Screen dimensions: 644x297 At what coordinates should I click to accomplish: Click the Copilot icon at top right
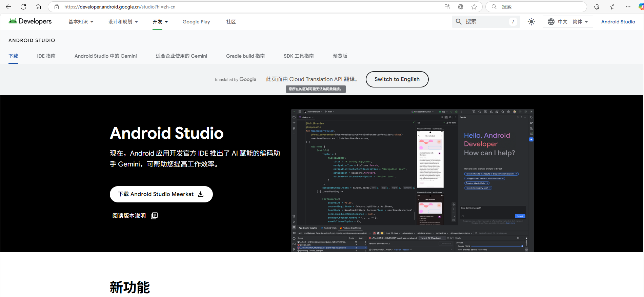pyautogui.click(x=641, y=7)
